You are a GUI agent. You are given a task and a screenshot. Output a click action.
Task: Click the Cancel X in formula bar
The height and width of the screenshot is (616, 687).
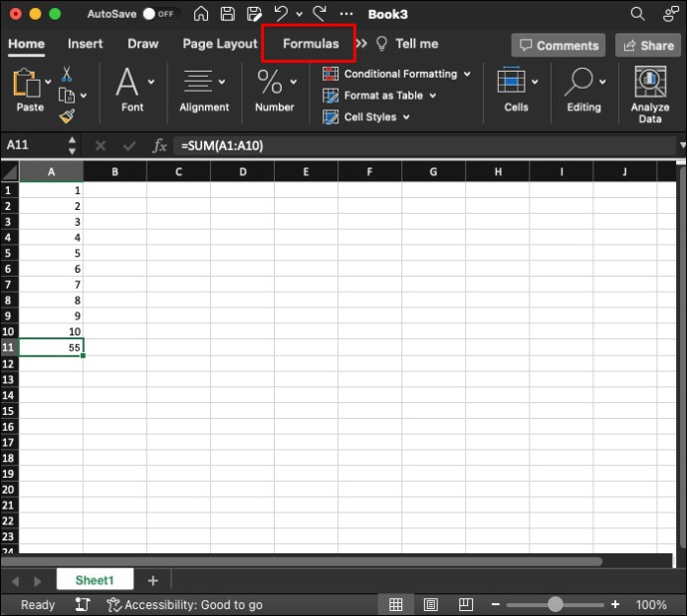(x=101, y=146)
